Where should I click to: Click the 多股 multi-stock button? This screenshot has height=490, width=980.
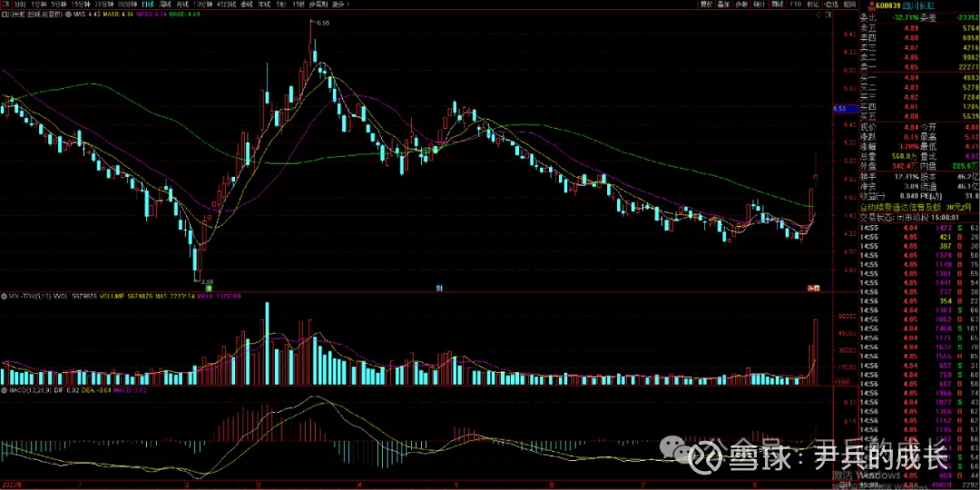tap(741, 5)
